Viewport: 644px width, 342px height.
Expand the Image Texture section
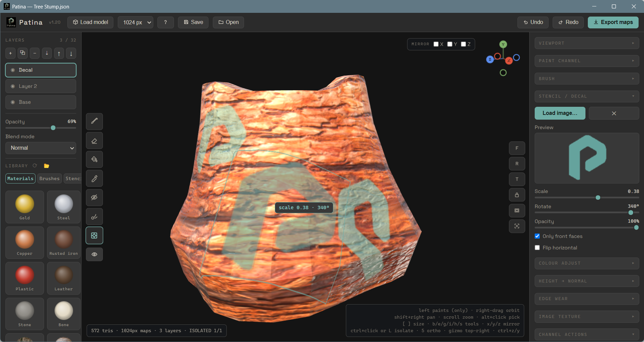point(587,317)
